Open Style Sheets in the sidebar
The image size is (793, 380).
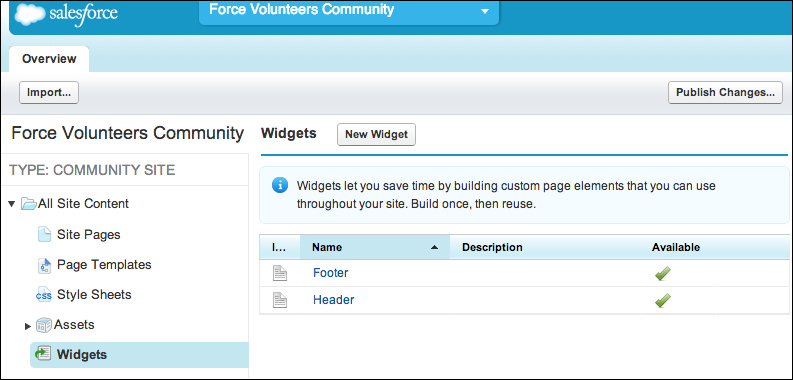pyautogui.click(x=94, y=294)
